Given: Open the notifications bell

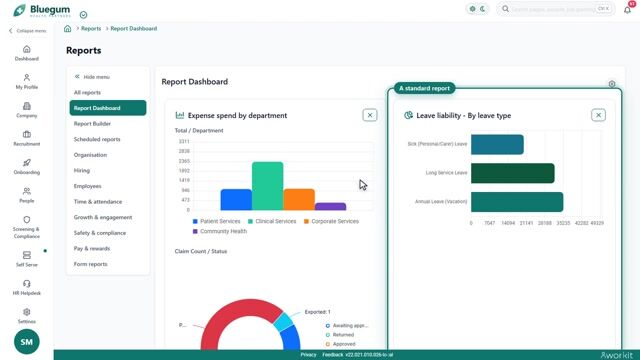Looking at the screenshot, I should [627, 9].
